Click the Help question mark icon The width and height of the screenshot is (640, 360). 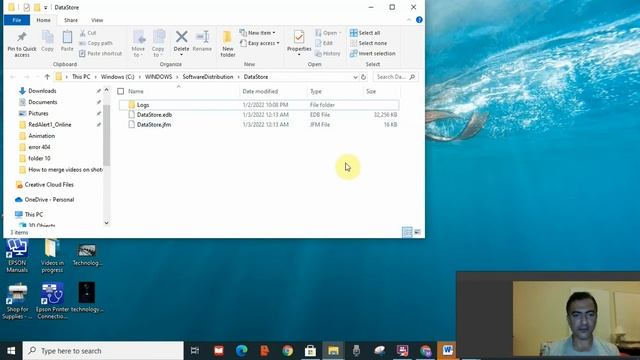[x=419, y=20]
